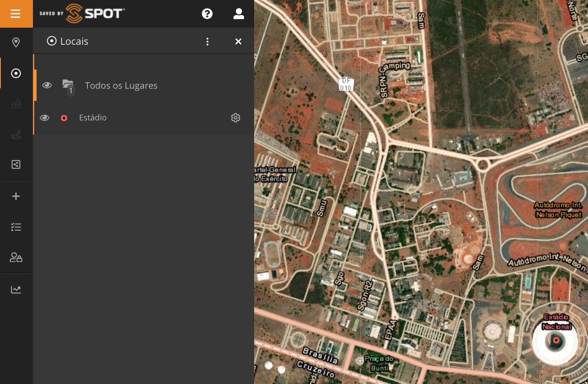Close the Locais panel
This screenshot has height=384, width=588.
coord(238,41)
